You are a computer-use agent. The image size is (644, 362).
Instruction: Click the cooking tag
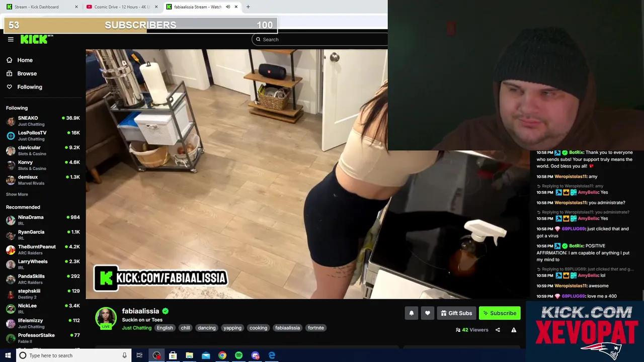pos(259,328)
